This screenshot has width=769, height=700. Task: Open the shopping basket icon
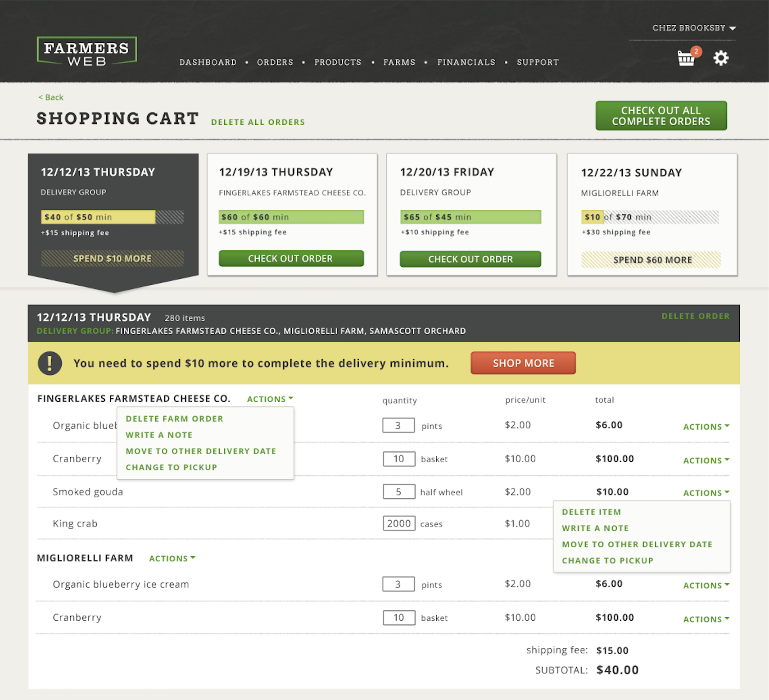[686, 58]
